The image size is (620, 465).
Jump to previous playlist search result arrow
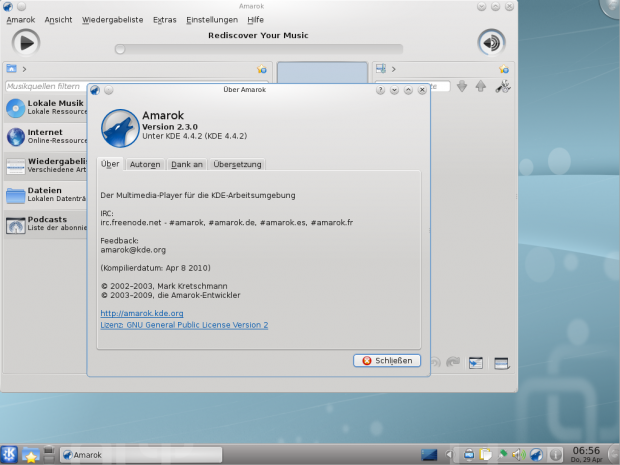click(481, 86)
